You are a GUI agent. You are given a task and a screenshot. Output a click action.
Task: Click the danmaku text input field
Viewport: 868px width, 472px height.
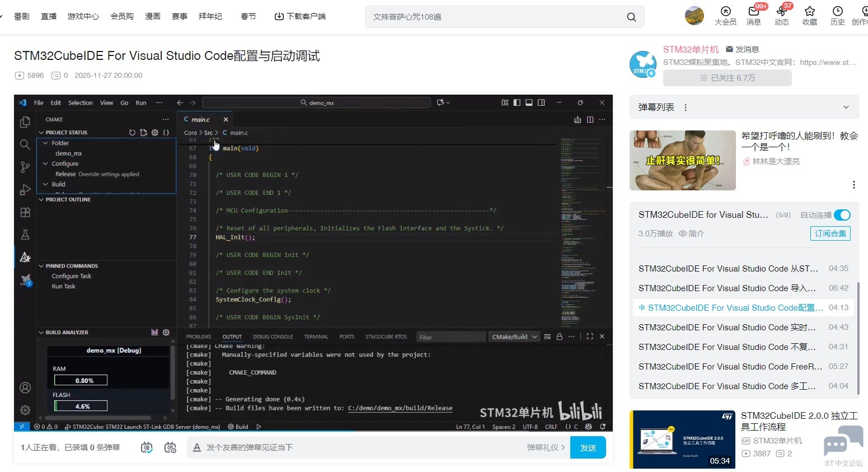358,447
